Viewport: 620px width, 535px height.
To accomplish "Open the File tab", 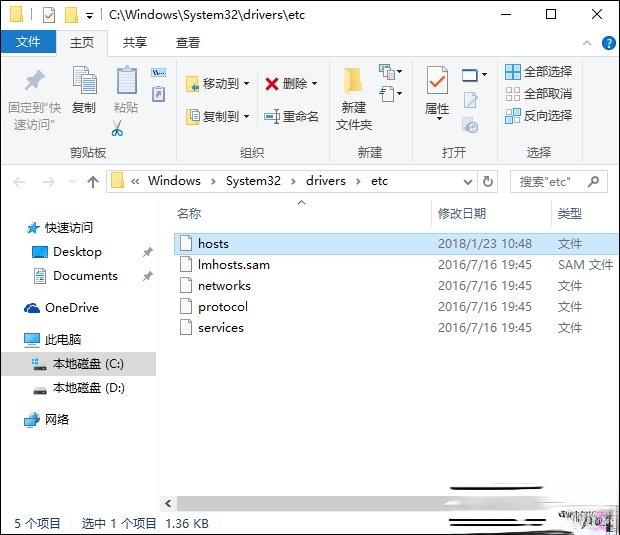I will (28, 42).
